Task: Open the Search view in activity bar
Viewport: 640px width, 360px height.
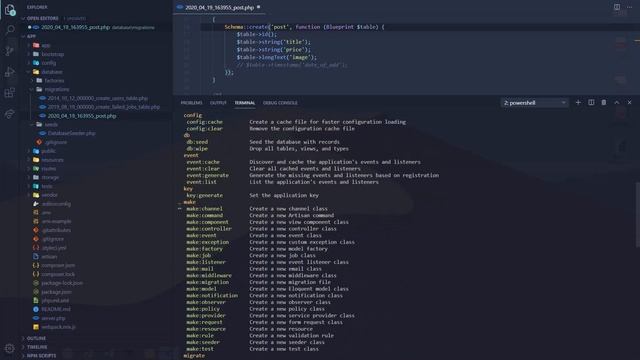Action: (x=10, y=30)
